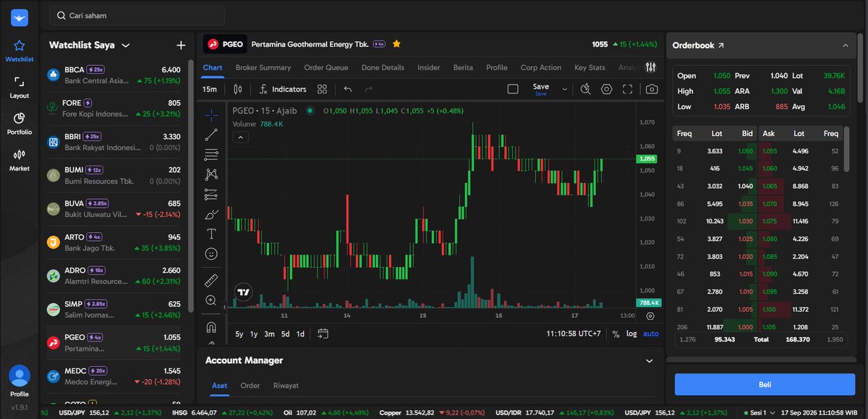The width and height of the screenshot is (868, 419).
Task: Switch to the Order tab in Account Manager
Action: click(250, 386)
